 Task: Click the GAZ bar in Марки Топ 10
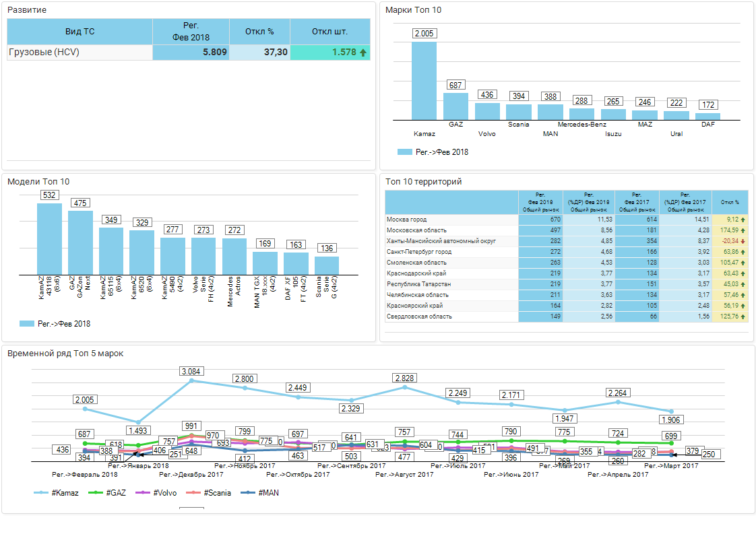point(455,106)
